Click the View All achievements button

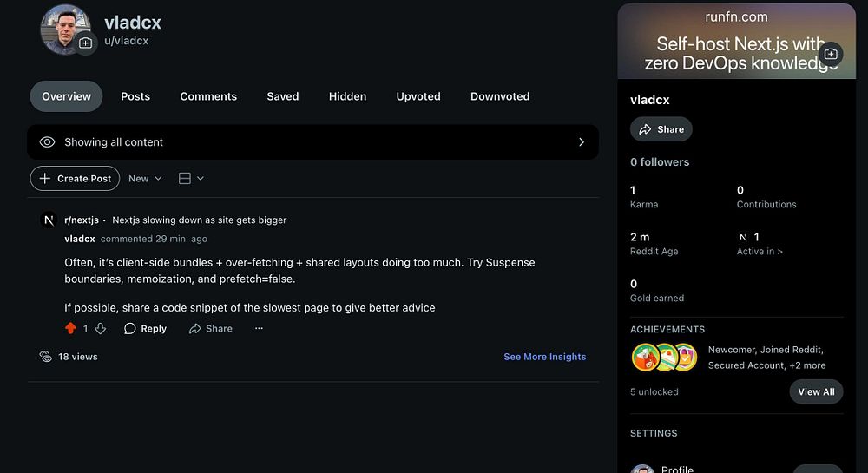coord(816,391)
